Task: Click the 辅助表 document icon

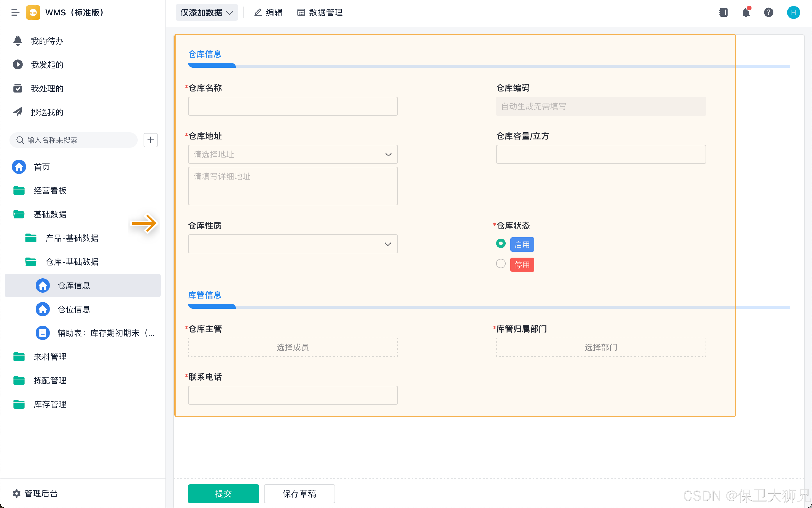Action: [x=43, y=333]
